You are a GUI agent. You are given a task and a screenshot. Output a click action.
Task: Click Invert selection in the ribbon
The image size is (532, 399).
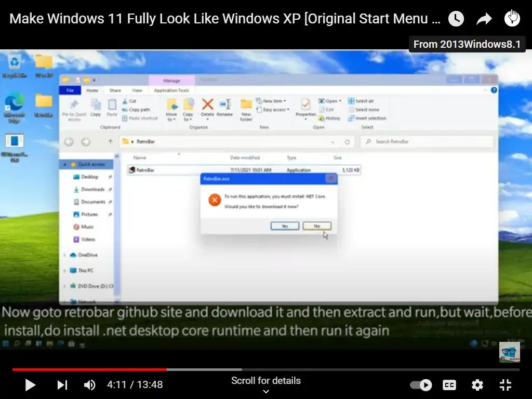pyautogui.click(x=367, y=118)
